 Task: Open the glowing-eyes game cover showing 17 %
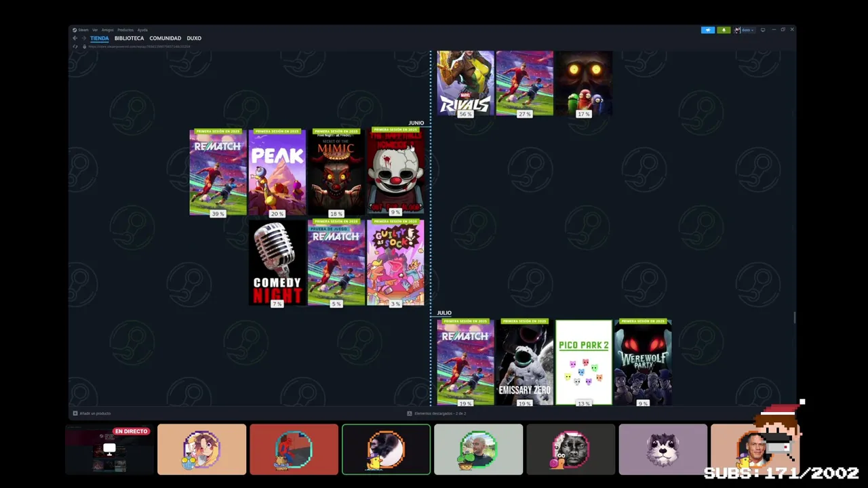pyautogui.click(x=584, y=81)
